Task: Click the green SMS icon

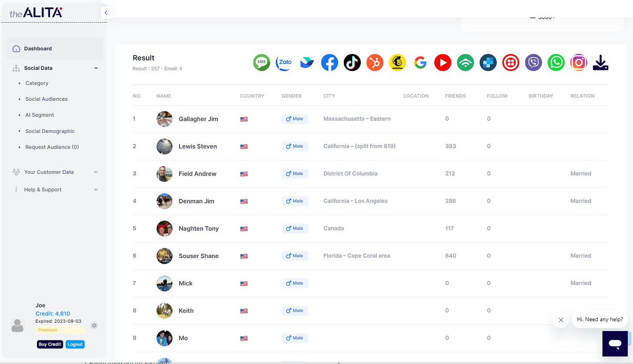Action: point(262,63)
